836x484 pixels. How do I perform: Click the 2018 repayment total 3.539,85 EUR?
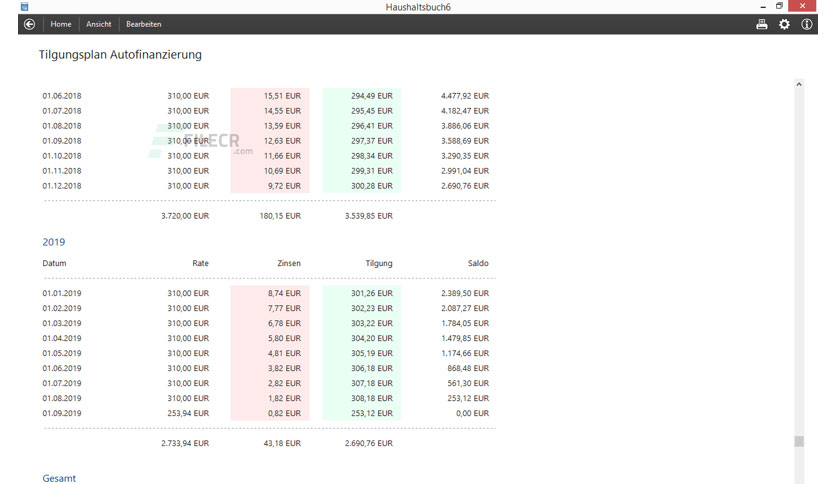(x=368, y=216)
